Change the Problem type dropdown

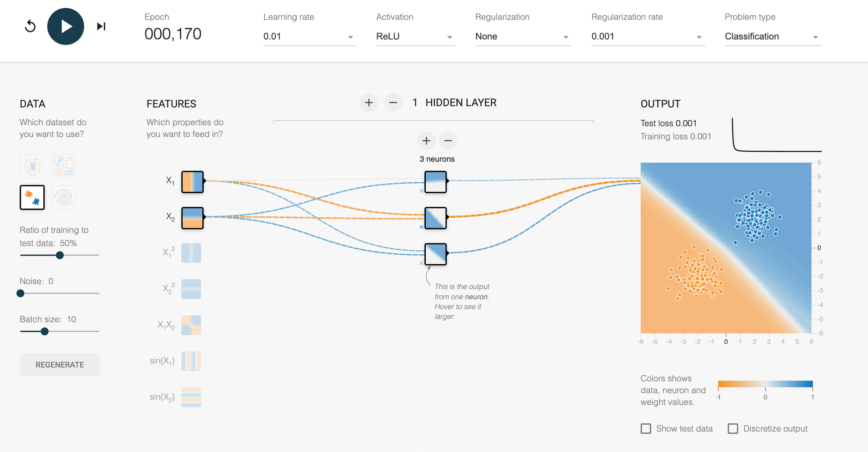[x=772, y=36]
